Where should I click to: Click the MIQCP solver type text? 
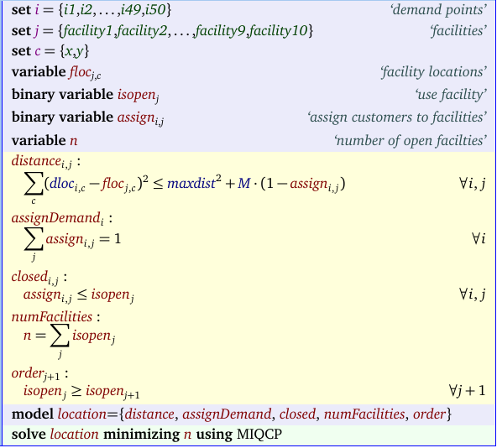(259, 435)
